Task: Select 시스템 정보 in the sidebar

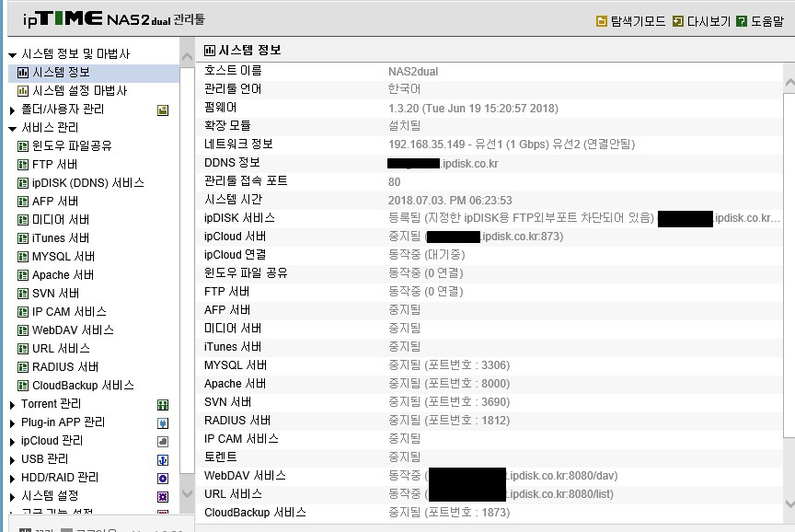Action: pos(94,73)
